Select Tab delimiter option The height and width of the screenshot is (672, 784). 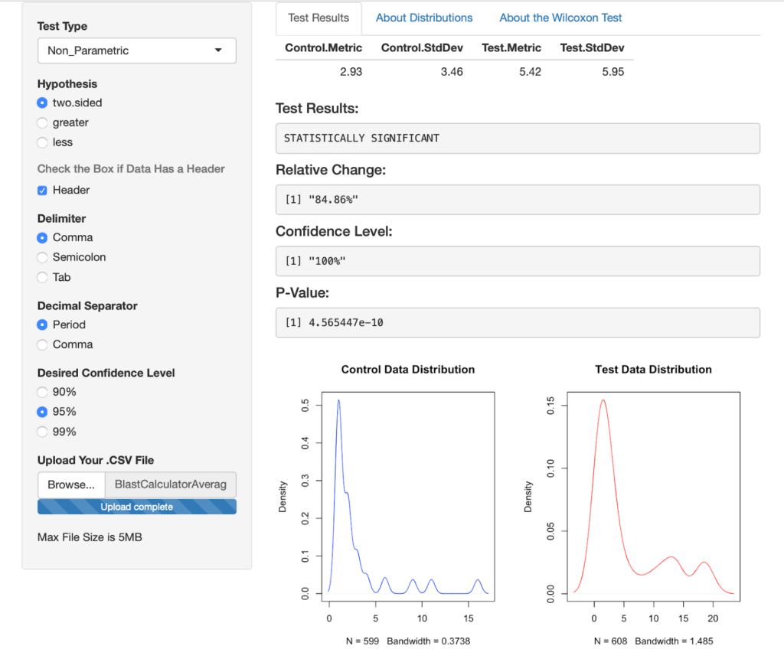click(x=43, y=277)
